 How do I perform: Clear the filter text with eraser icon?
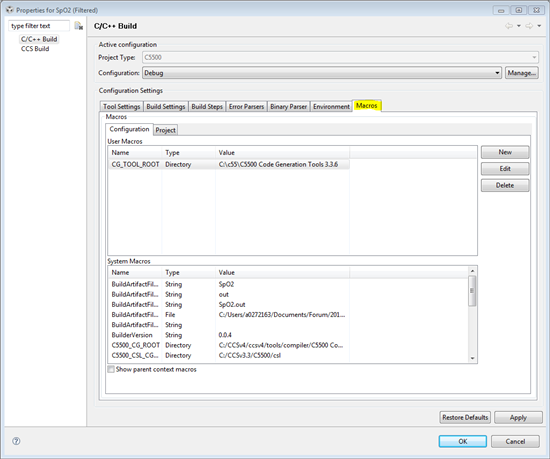click(79, 26)
